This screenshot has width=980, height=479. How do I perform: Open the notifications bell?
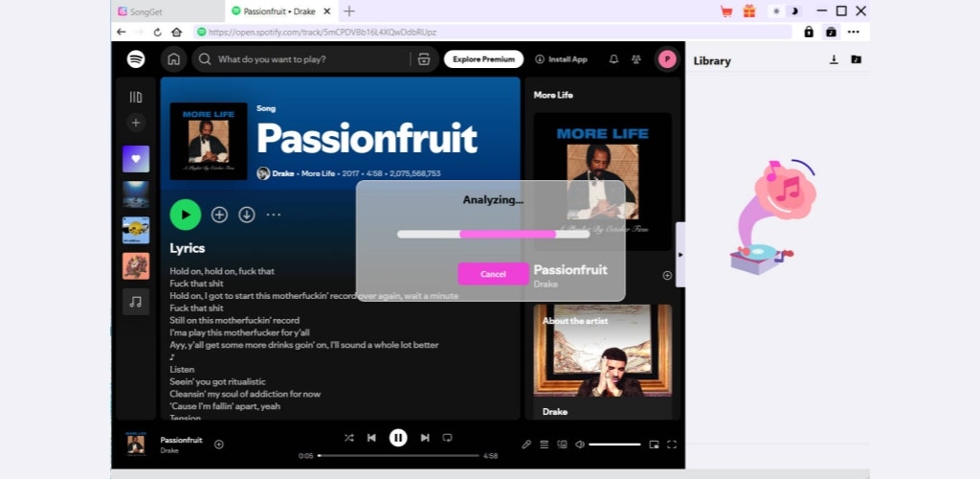613,58
